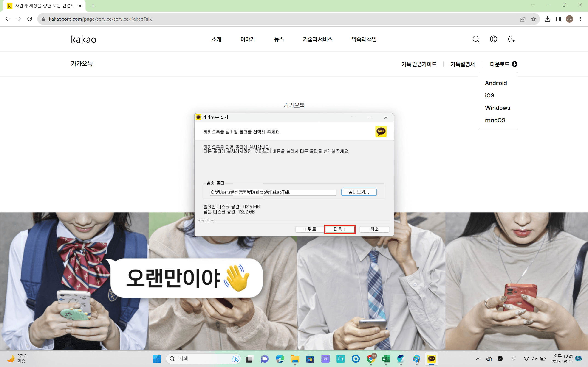588x367 pixels.
Task: Select Windows from download list
Action: tap(497, 108)
